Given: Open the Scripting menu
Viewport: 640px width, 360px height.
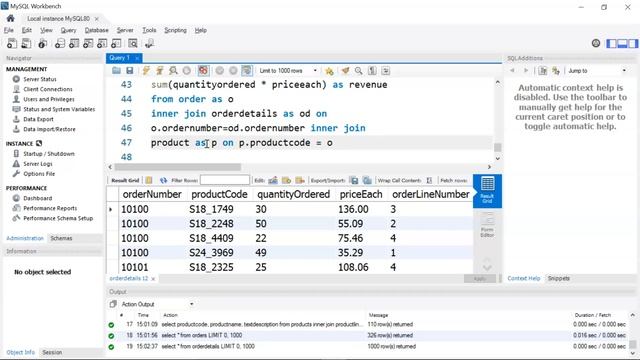Looking at the screenshot, I should (175, 30).
